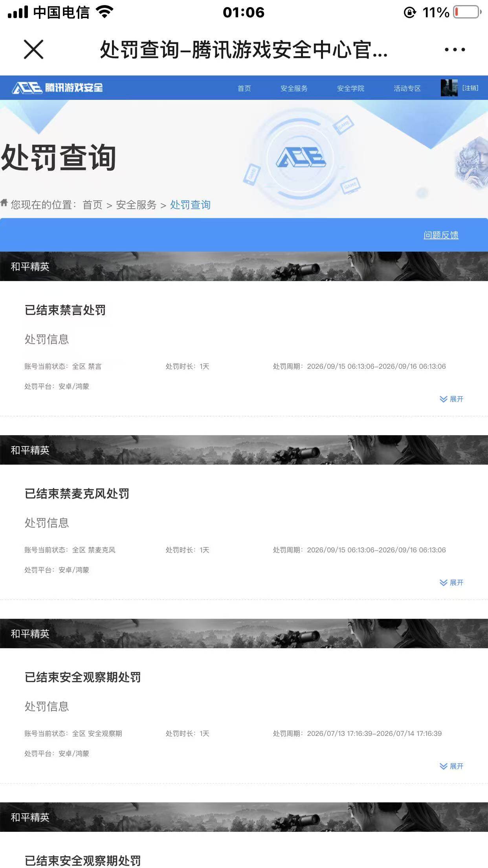This screenshot has width=488, height=868.
Task: Click the 处罚周期 2026/07/13 17:16:39 text
Action: pyautogui.click(x=357, y=734)
